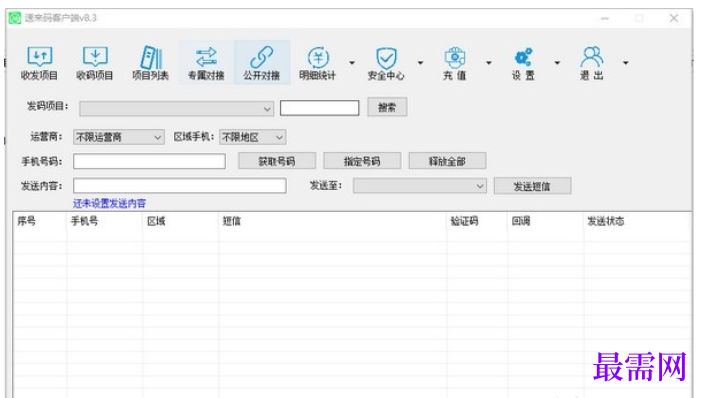Click the 获取号码 button
The image size is (705, 398).
(277, 161)
